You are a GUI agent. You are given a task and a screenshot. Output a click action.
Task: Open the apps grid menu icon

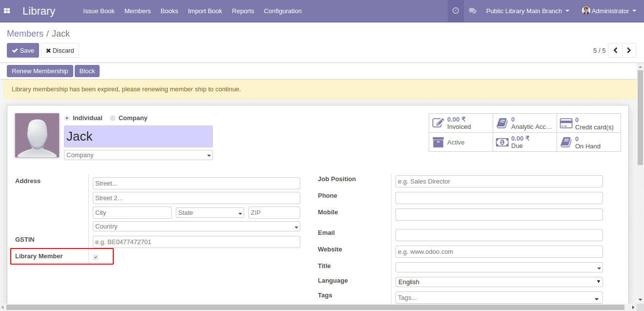point(7,11)
